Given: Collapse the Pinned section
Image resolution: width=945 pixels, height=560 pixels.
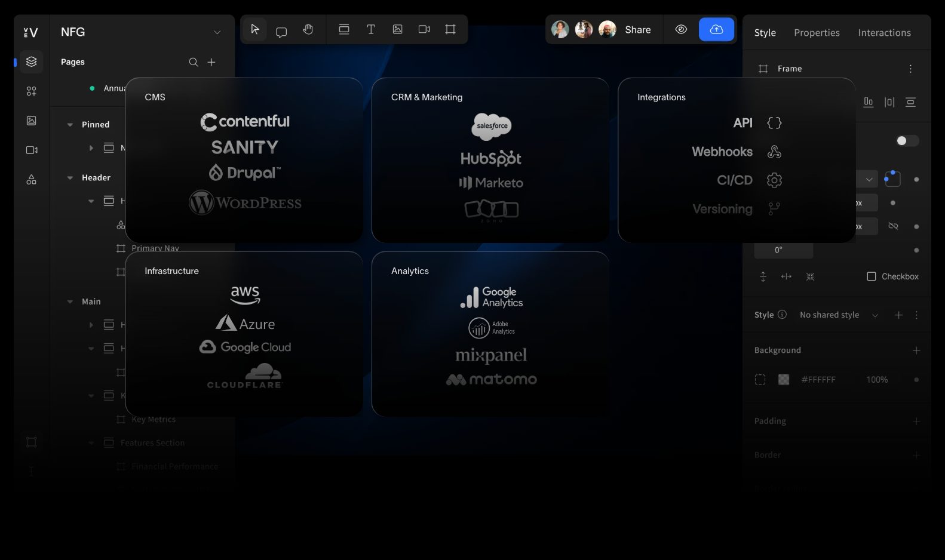Looking at the screenshot, I should pos(70,125).
